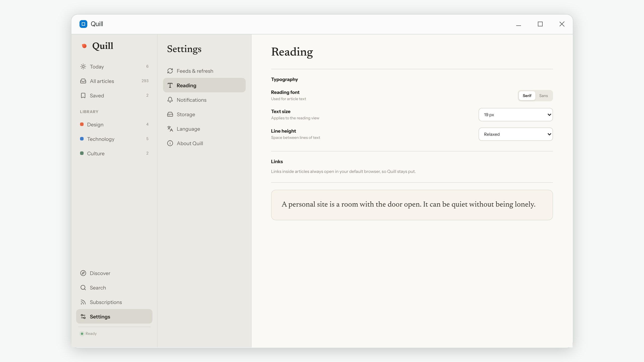Close the Quill window
The image size is (644, 362).
pyautogui.click(x=562, y=24)
